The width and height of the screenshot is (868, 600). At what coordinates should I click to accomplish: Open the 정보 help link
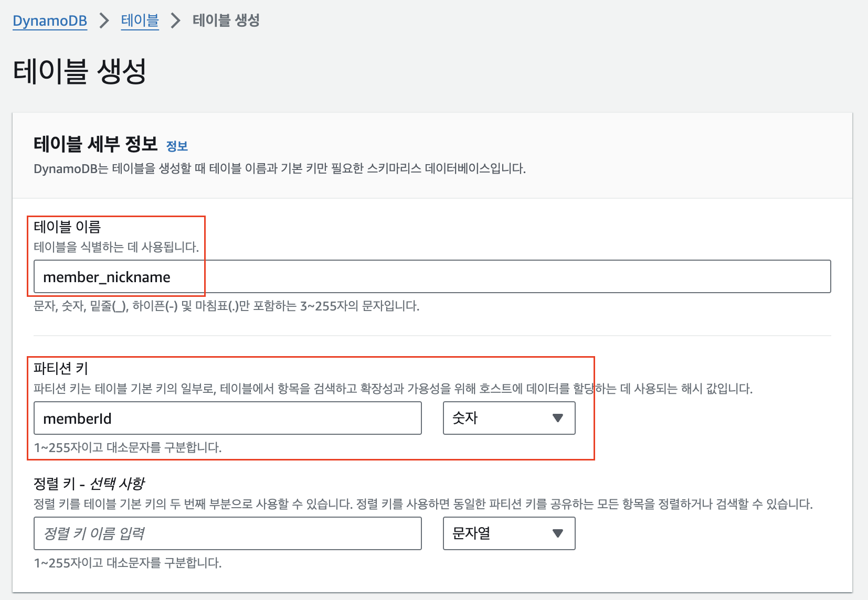178,146
